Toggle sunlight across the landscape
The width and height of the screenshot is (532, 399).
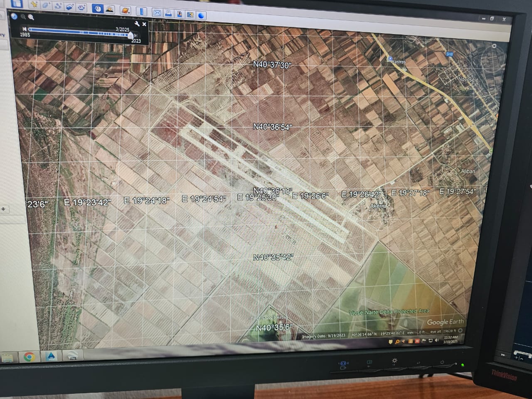pos(109,9)
